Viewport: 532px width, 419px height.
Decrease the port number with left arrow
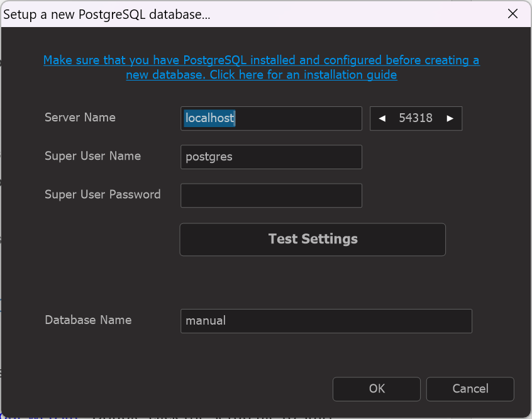(382, 118)
